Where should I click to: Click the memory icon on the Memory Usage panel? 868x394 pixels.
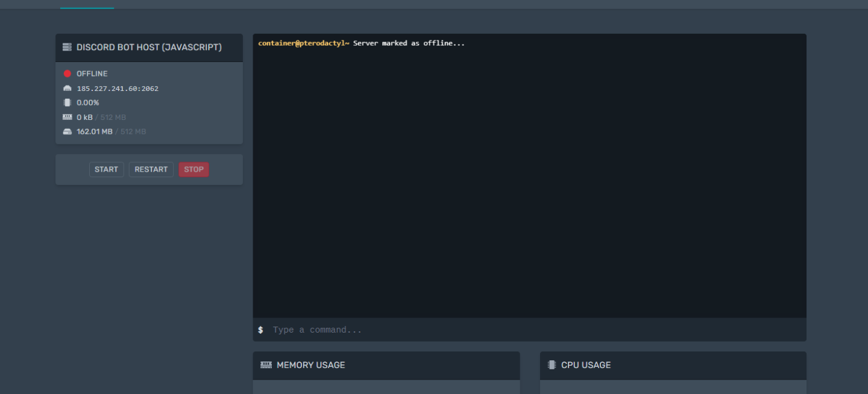pyautogui.click(x=265, y=365)
